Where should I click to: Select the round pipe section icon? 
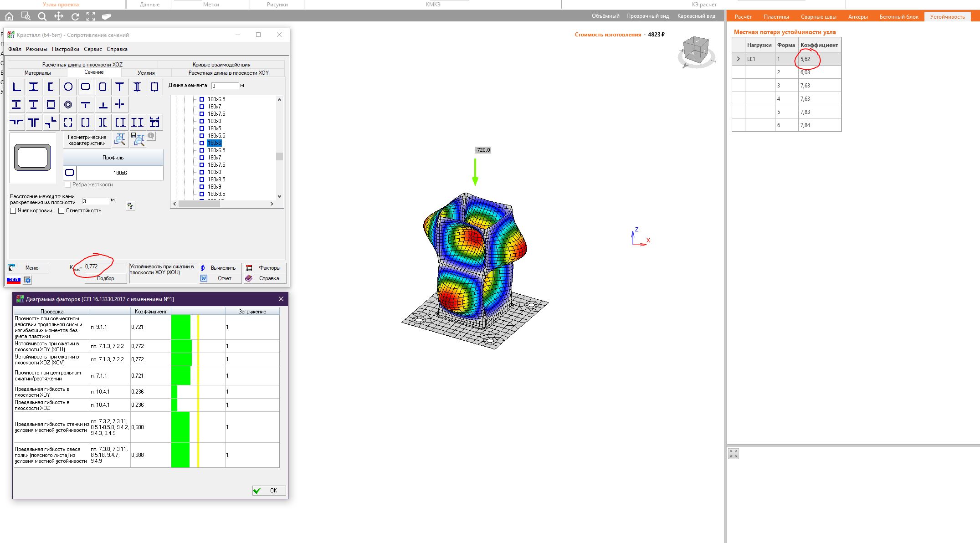[68, 87]
